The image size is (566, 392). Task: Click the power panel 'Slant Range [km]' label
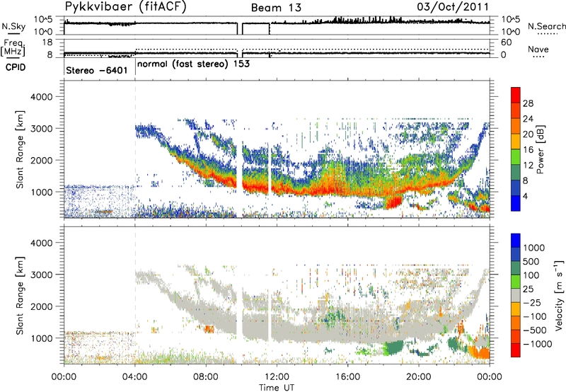click(20, 149)
